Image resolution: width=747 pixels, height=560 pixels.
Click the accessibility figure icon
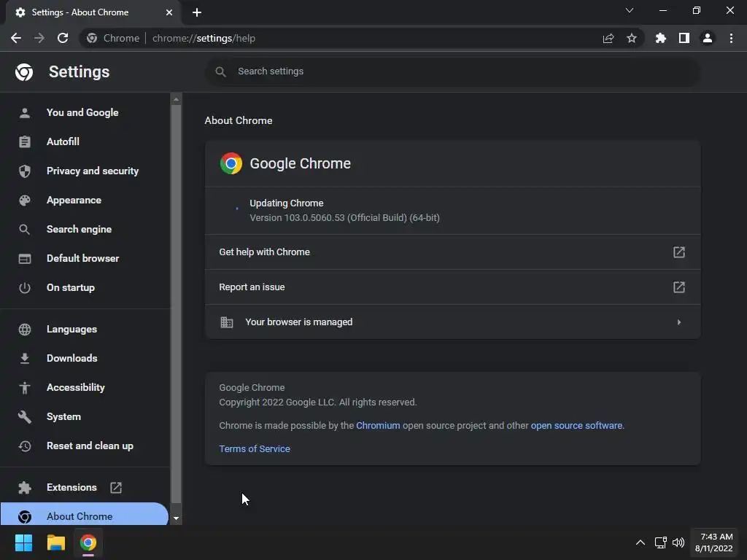pos(25,388)
